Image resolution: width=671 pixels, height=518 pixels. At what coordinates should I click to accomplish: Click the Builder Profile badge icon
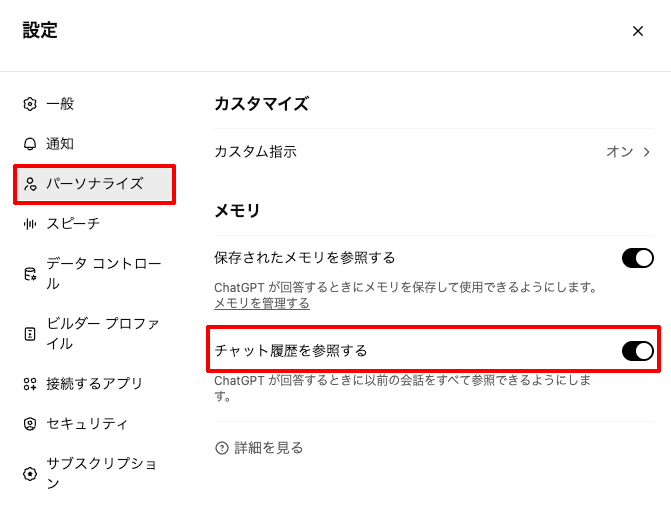coord(30,334)
